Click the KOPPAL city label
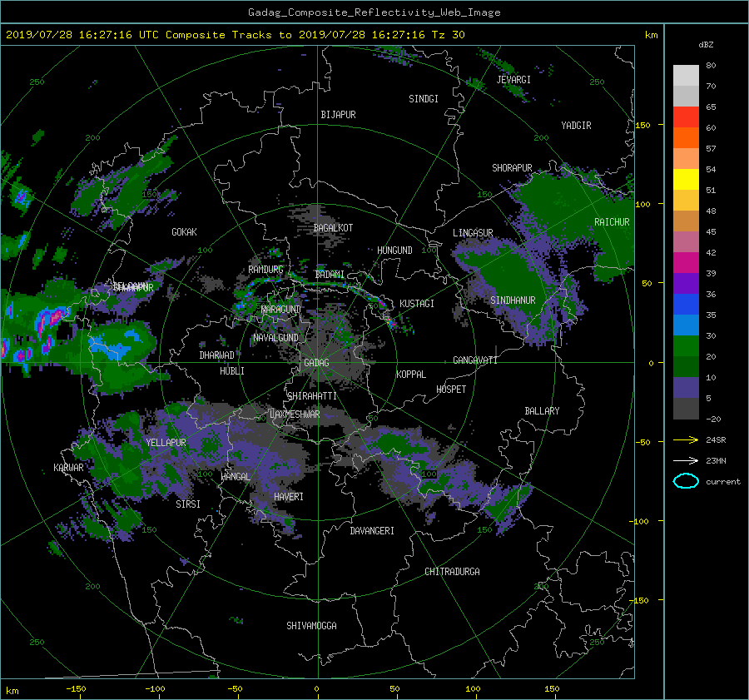Viewport: 749px width, 700px height. pyautogui.click(x=411, y=374)
